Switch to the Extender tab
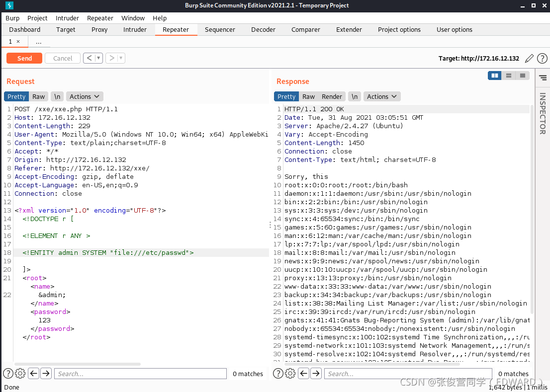The image size is (550, 392). (349, 30)
